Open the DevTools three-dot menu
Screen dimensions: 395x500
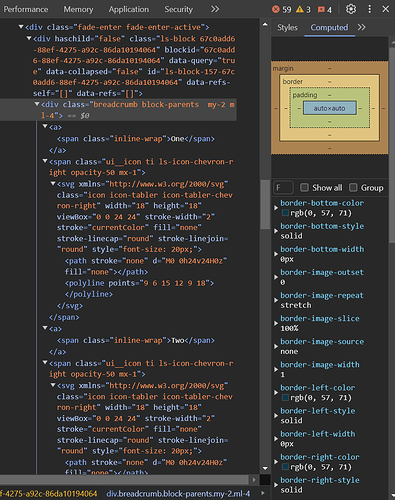click(369, 9)
